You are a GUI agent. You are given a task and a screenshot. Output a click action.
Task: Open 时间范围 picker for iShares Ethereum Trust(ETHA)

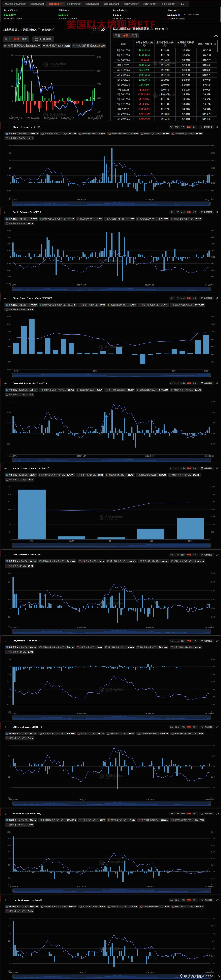point(206,127)
